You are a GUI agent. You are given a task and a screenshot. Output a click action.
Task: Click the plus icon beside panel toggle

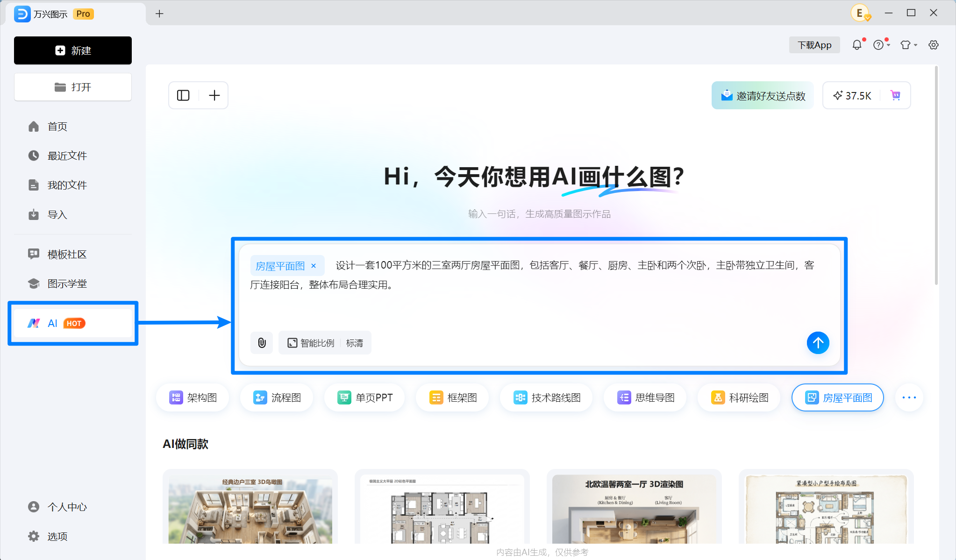tap(214, 95)
